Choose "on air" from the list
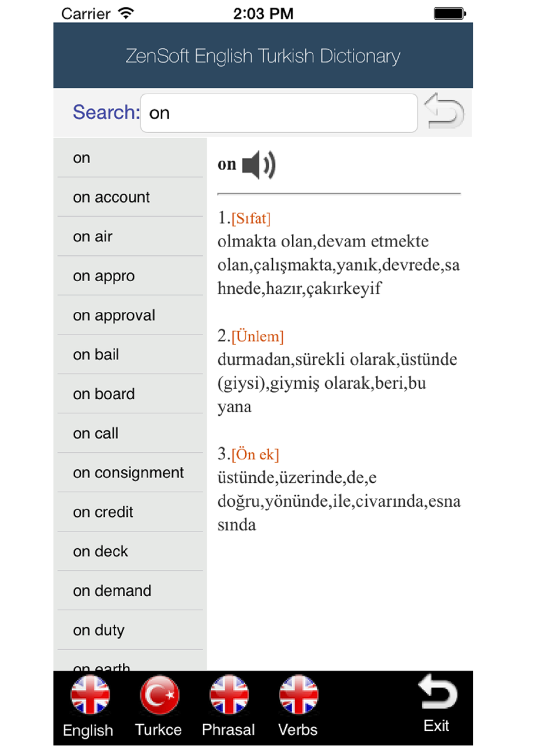 [x=130, y=237]
